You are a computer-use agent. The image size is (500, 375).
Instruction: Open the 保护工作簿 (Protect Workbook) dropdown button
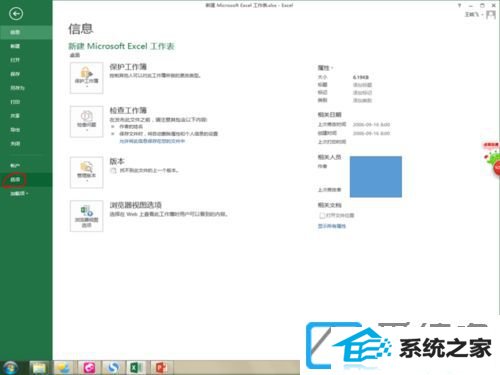click(87, 78)
